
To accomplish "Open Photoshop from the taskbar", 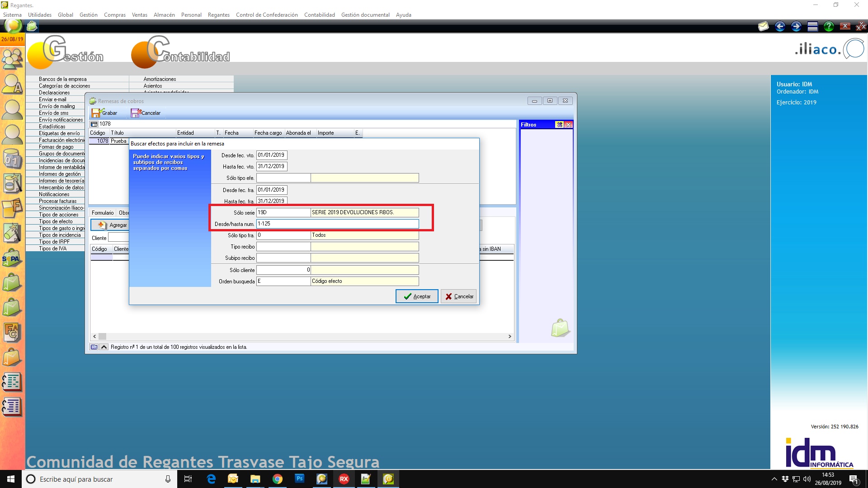I will [299, 479].
